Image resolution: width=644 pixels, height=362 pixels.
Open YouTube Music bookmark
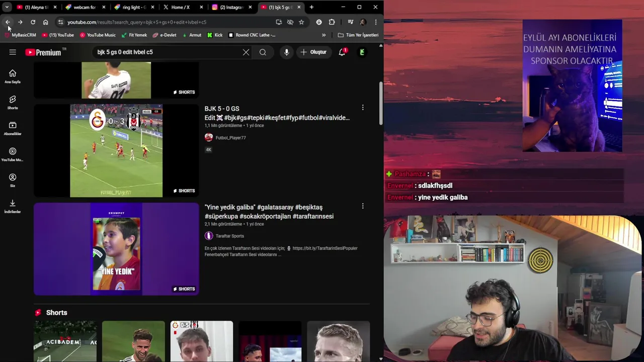click(98, 35)
